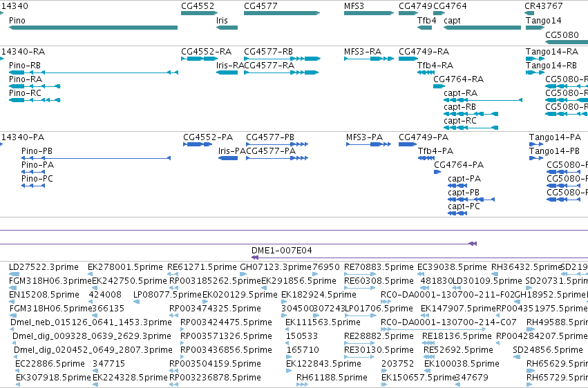Screen dimensions: 588x388
Task: Select protein CG4552-PA
Action: [x=198, y=144]
